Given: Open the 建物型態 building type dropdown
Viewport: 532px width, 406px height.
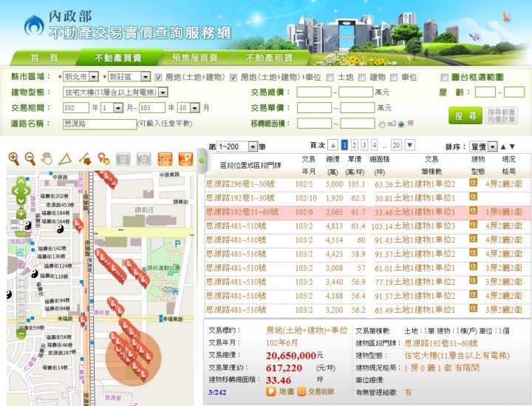Looking at the screenshot, I should [163, 92].
